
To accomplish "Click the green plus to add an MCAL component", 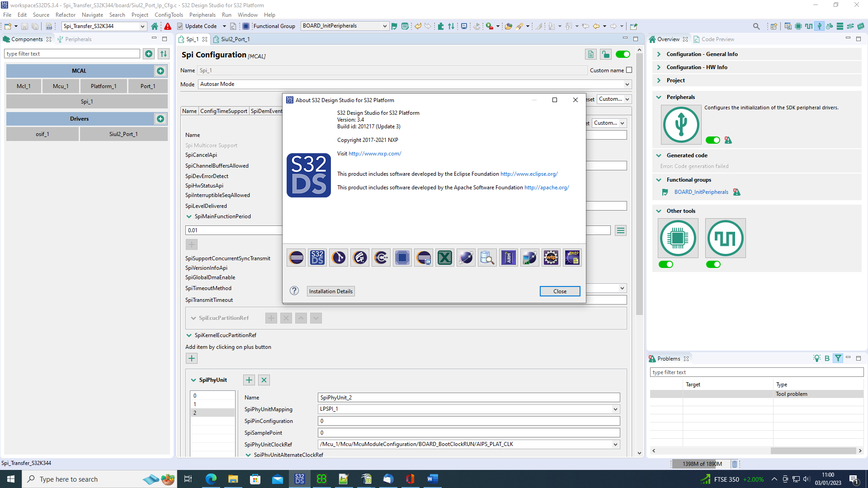I will coord(161,70).
